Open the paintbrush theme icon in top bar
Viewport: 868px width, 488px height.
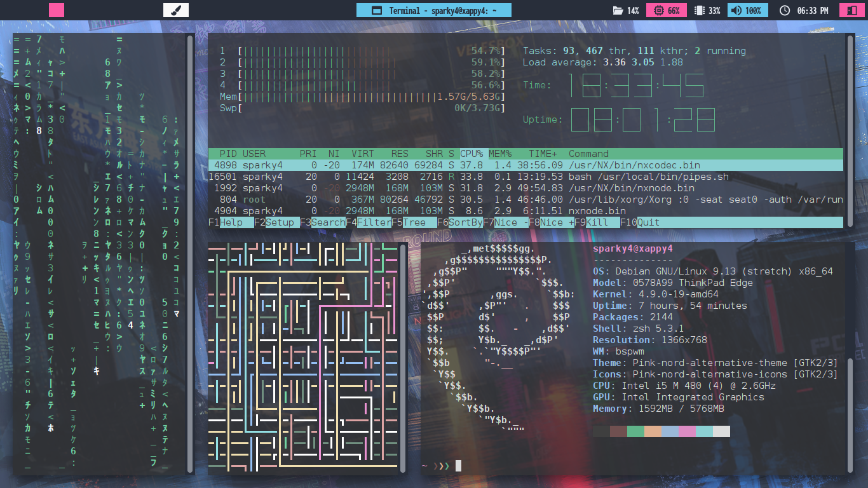[x=176, y=10]
